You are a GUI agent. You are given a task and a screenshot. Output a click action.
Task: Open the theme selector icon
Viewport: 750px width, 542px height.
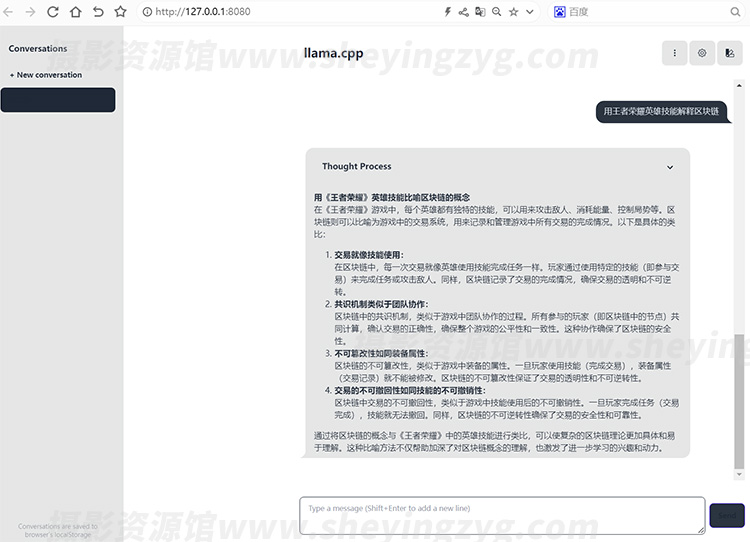[x=730, y=53]
